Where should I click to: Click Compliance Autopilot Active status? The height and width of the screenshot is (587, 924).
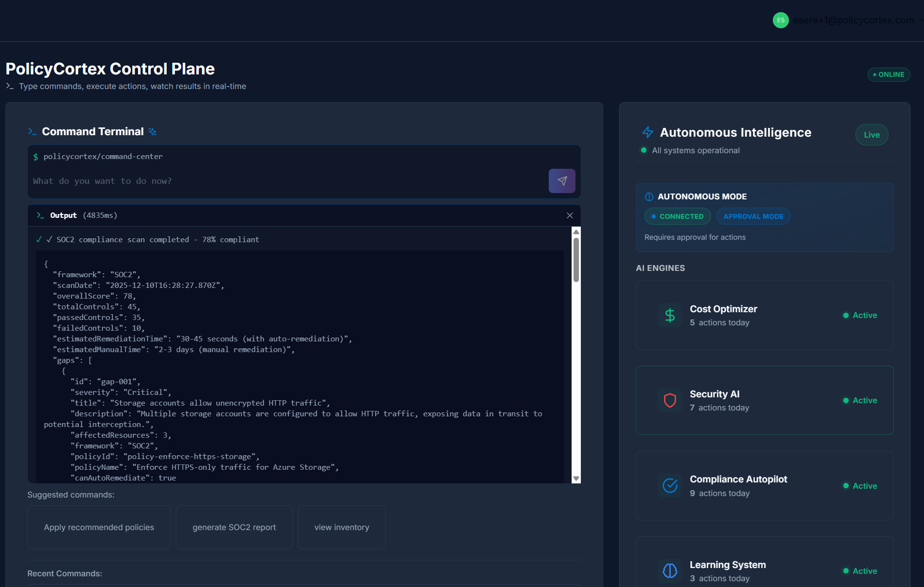click(860, 486)
